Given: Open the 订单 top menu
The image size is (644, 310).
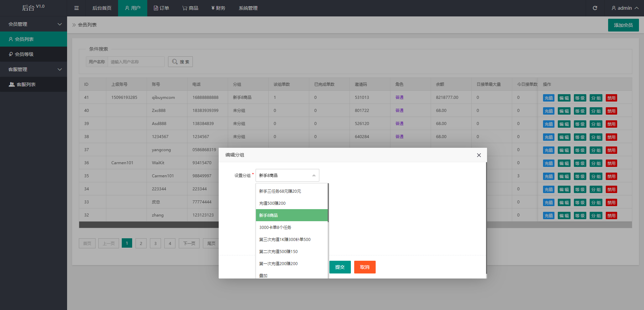Looking at the screenshot, I should coord(161,8).
